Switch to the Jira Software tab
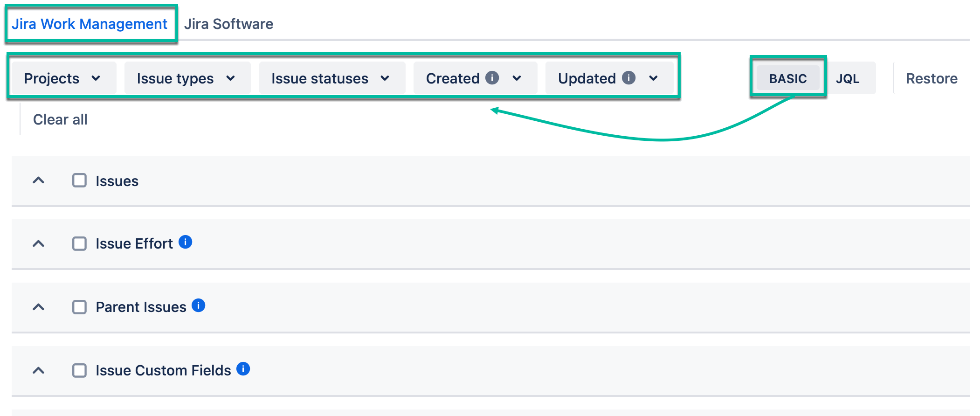Screen dimensions: 980x416 click(x=229, y=23)
